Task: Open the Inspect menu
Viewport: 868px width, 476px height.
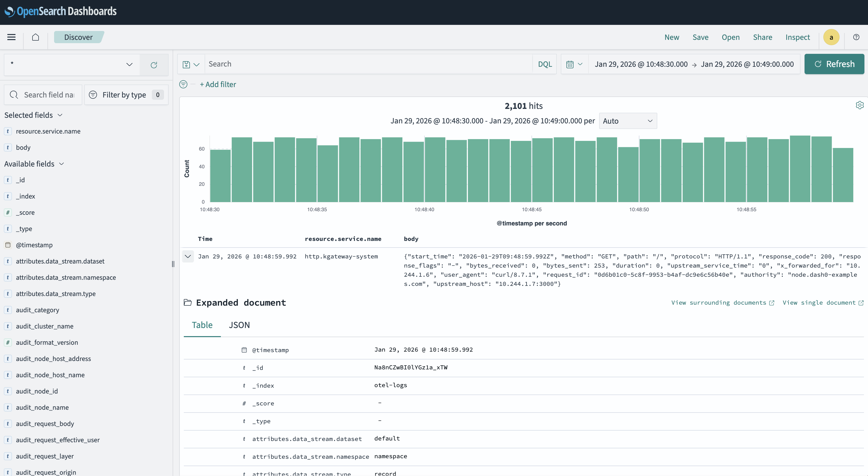Action: point(798,37)
